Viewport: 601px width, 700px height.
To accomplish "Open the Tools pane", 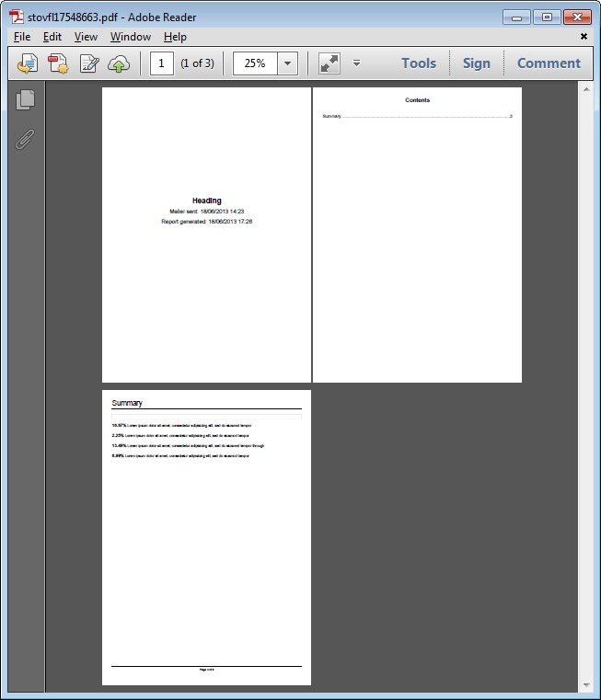I will [419, 63].
